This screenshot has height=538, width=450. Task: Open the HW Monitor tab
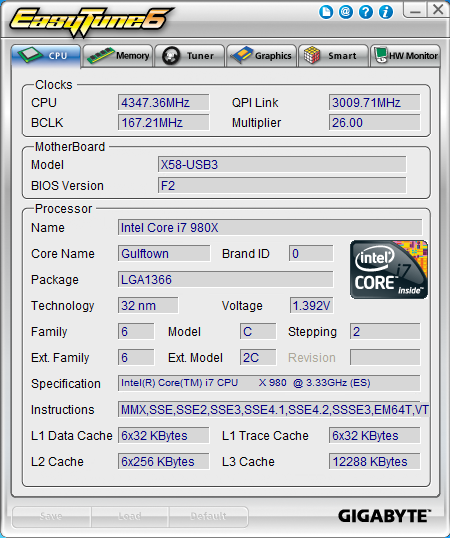[x=405, y=56]
